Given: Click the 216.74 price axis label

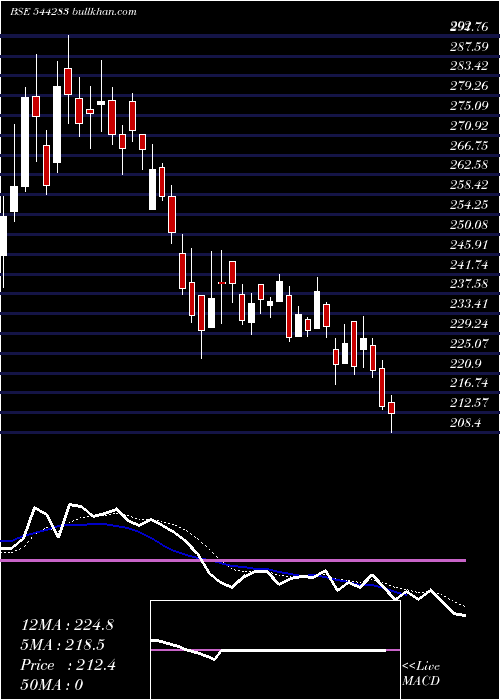Looking at the screenshot, I should (x=469, y=383).
